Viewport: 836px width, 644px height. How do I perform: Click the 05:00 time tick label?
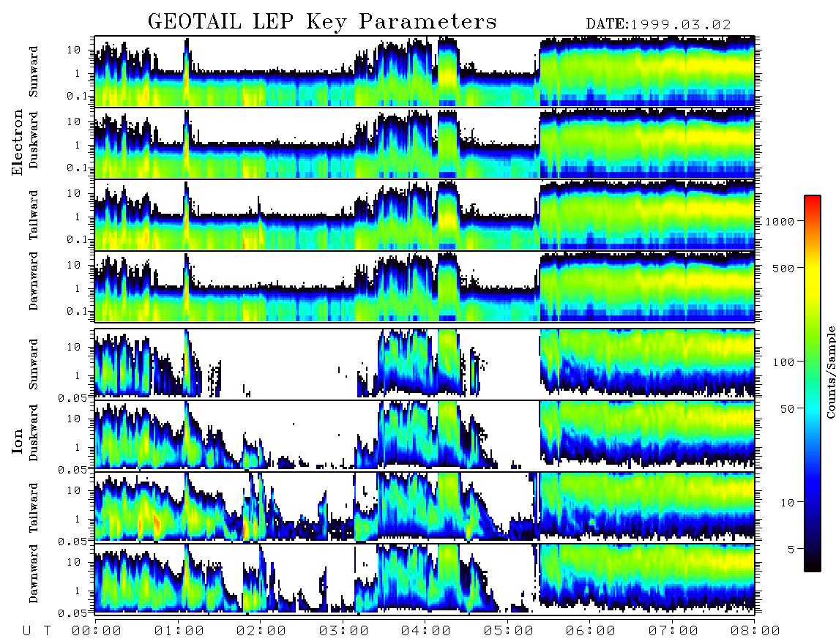[509, 631]
